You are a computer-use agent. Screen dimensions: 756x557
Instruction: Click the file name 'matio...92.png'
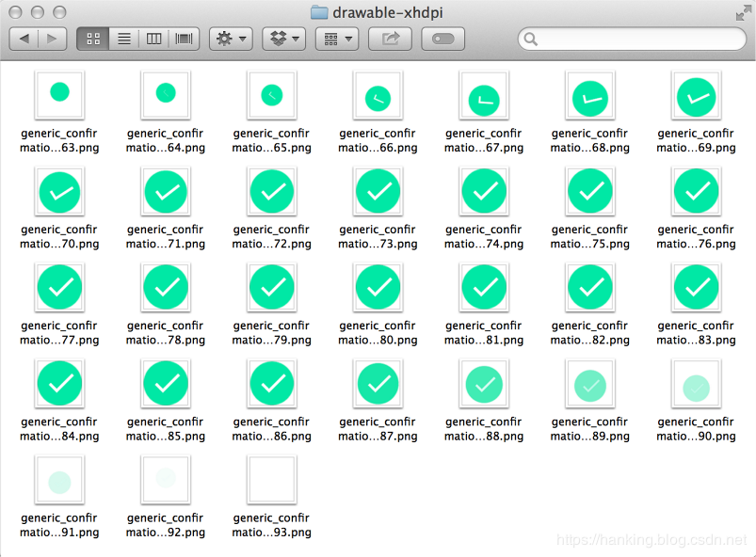tap(166, 533)
